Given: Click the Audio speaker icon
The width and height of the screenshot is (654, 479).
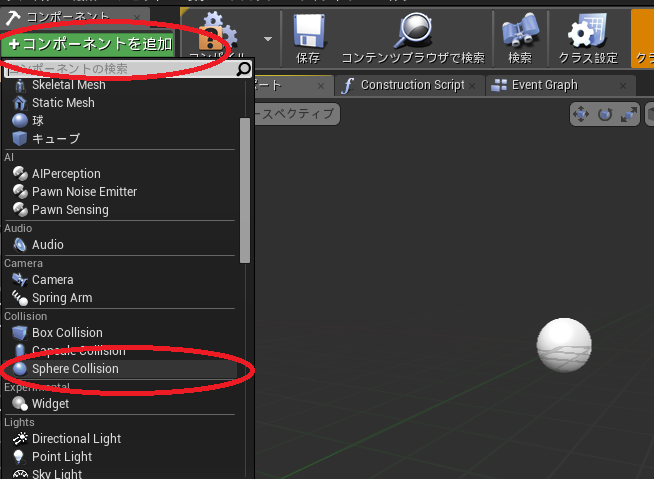Looking at the screenshot, I should (20, 245).
